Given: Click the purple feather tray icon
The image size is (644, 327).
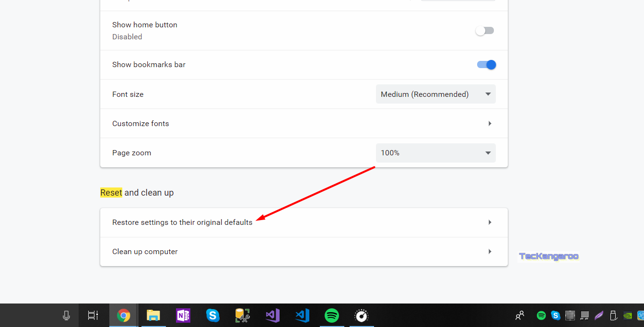Looking at the screenshot, I should pos(598,315).
